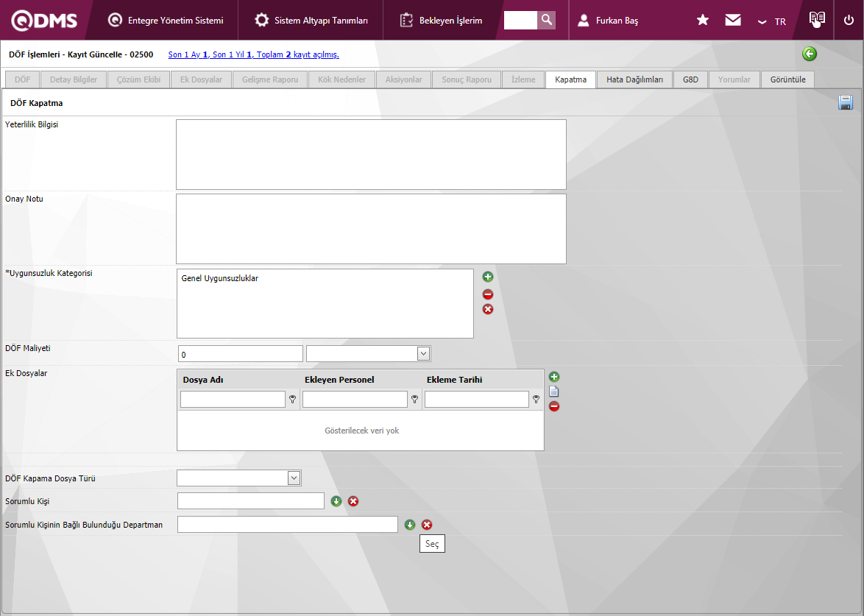This screenshot has width=864, height=616.
Task: Click the Ekleme Tarihi filter input
Action: (x=477, y=399)
